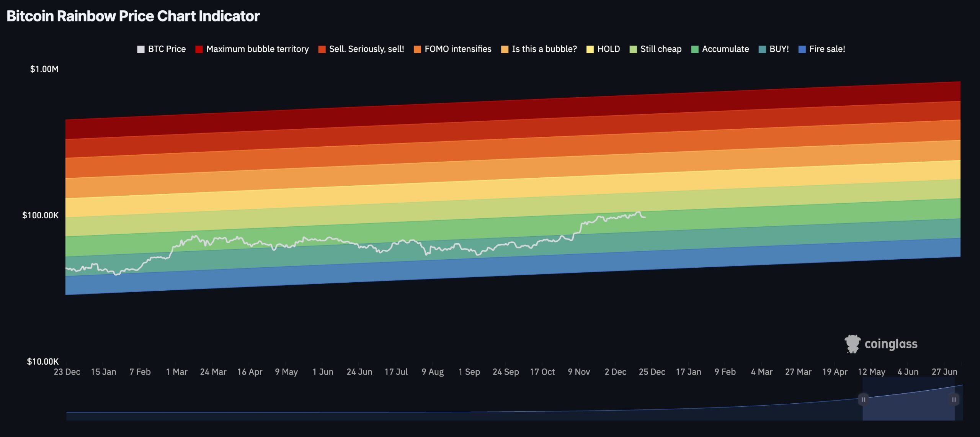The width and height of the screenshot is (980, 437).
Task: Click the 23 Dec x-axis date label
Action: [67, 372]
